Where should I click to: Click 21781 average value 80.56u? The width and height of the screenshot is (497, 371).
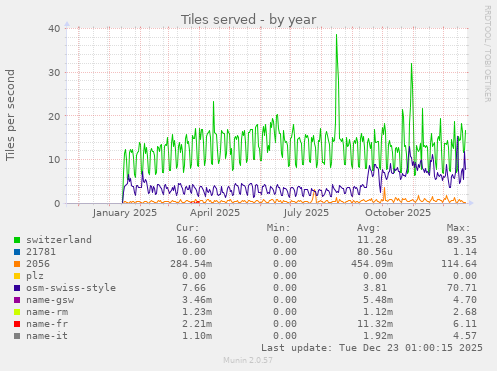pyautogui.click(x=375, y=252)
